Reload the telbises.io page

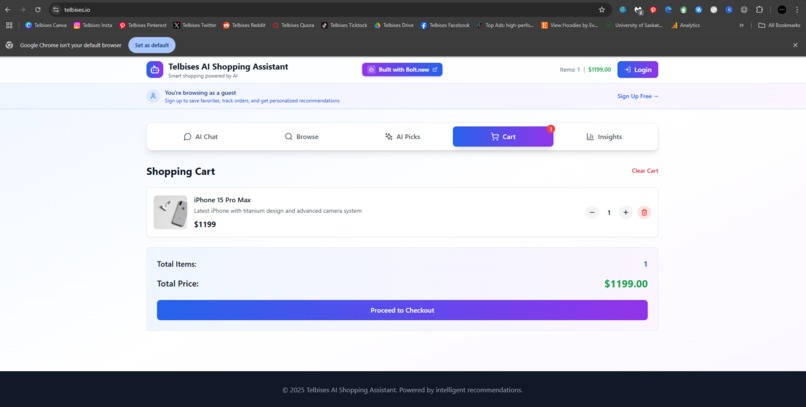click(38, 10)
